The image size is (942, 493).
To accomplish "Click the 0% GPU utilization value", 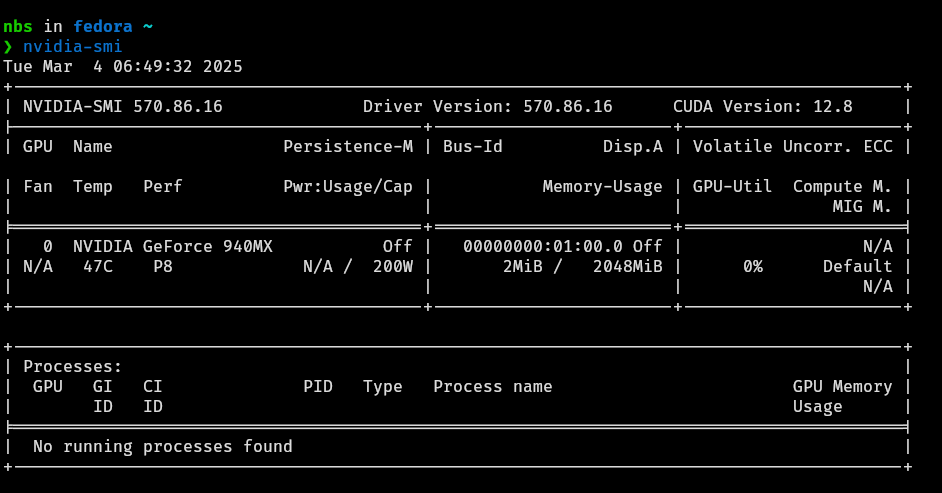I will coord(753,266).
